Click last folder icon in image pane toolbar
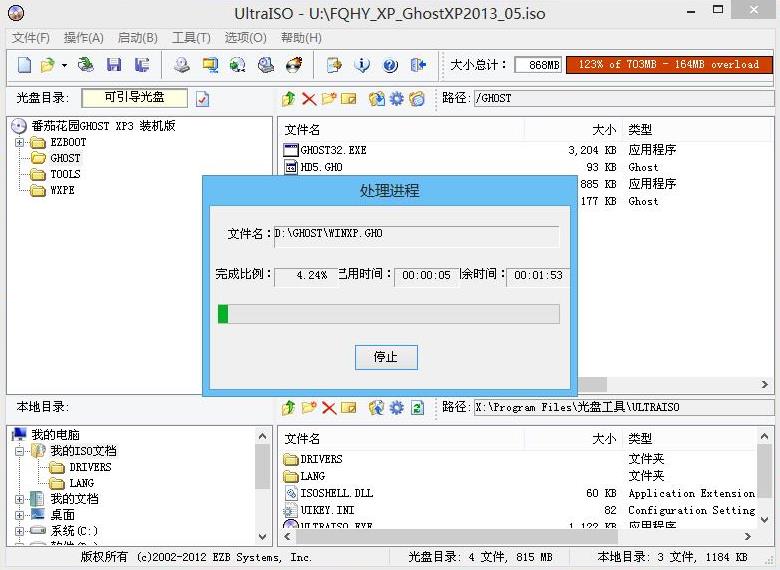Viewport: 780px width, 570px height. [x=417, y=98]
